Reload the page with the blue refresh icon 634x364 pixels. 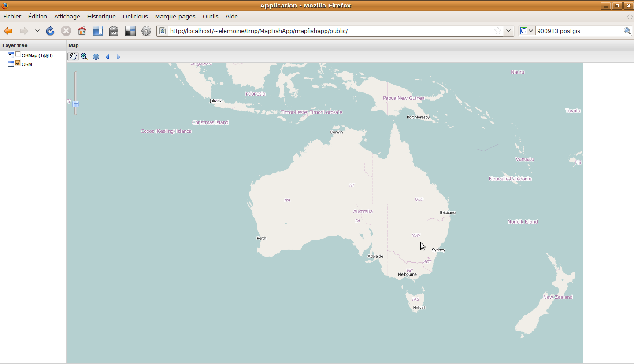50,31
